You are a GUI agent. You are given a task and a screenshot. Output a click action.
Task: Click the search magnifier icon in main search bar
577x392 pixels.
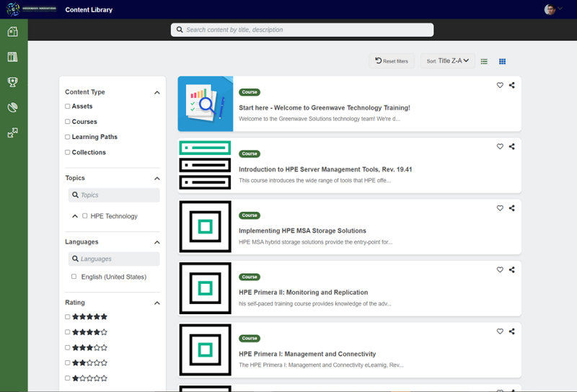coord(180,30)
